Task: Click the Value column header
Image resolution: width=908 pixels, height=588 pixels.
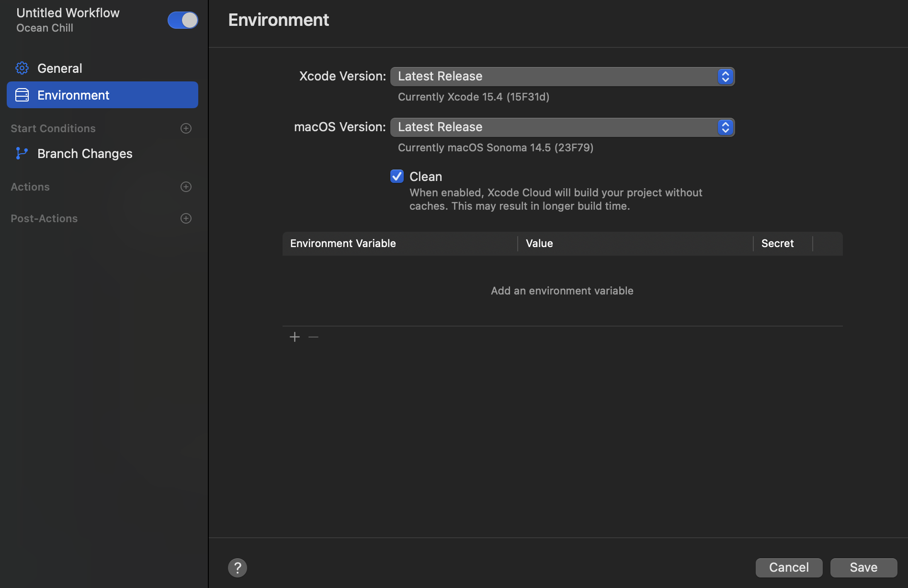Action: [635, 243]
